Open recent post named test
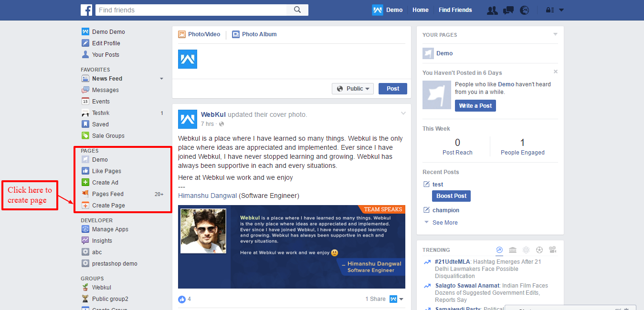 coord(438,185)
